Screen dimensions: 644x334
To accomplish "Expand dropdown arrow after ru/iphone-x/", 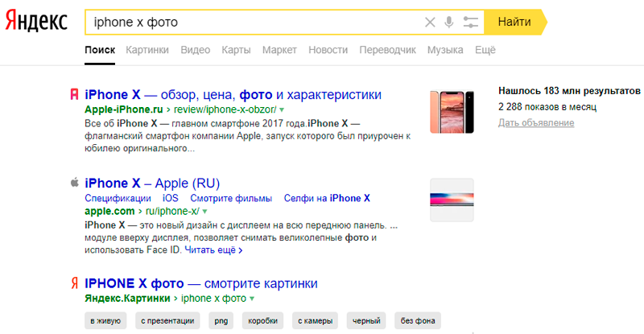I will (x=204, y=212).
